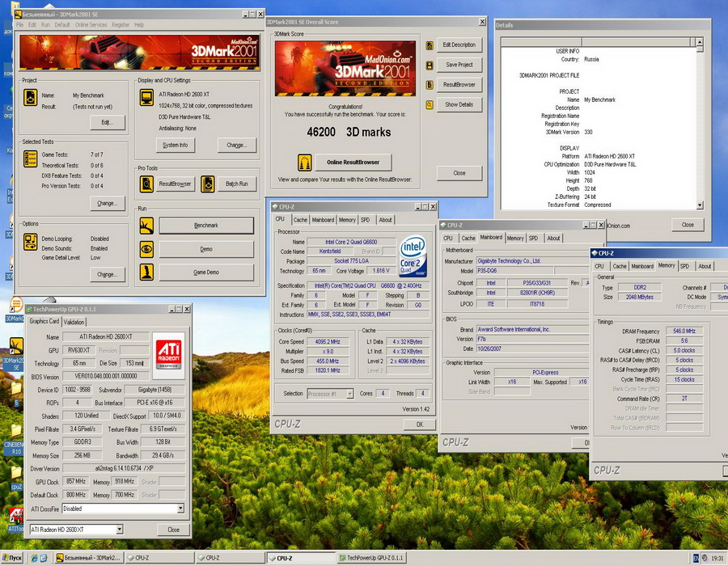Viewport: 728px width, 566px height.
Task: Click the Game Demo joystick icon
Action: (x=146, y=272)
